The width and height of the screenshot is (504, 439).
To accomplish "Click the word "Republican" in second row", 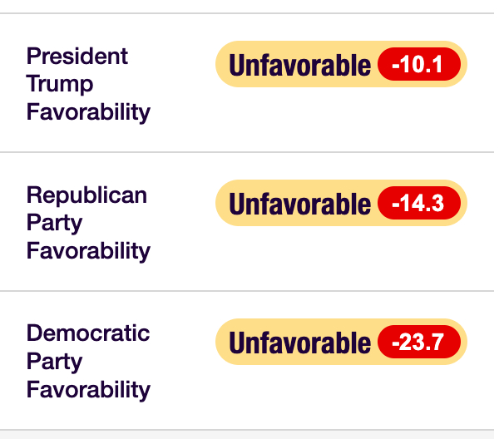I will pyautogui.click(x=86, y=195).
